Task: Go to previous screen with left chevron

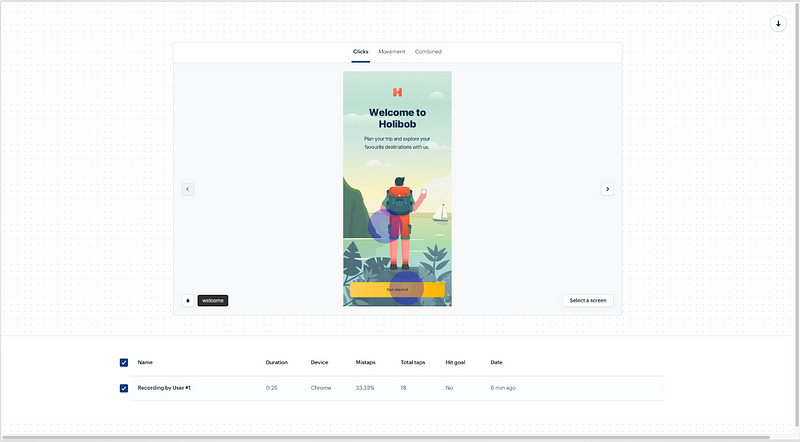Action: coord(188,189)
